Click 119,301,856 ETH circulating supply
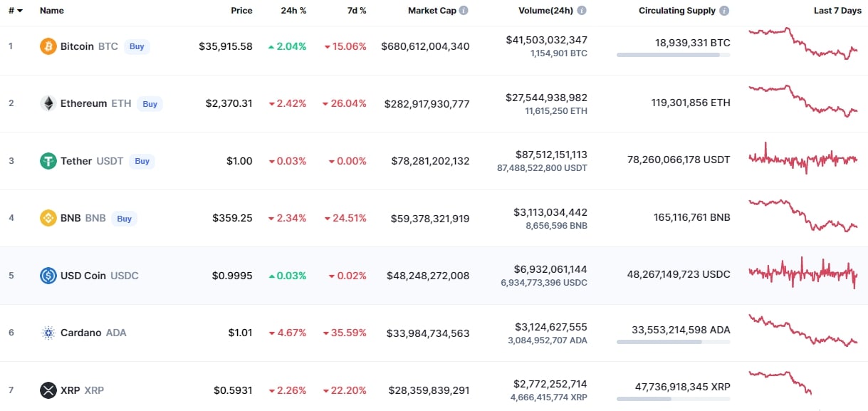Screen dimensions: 868x411 tap(691, 103)
